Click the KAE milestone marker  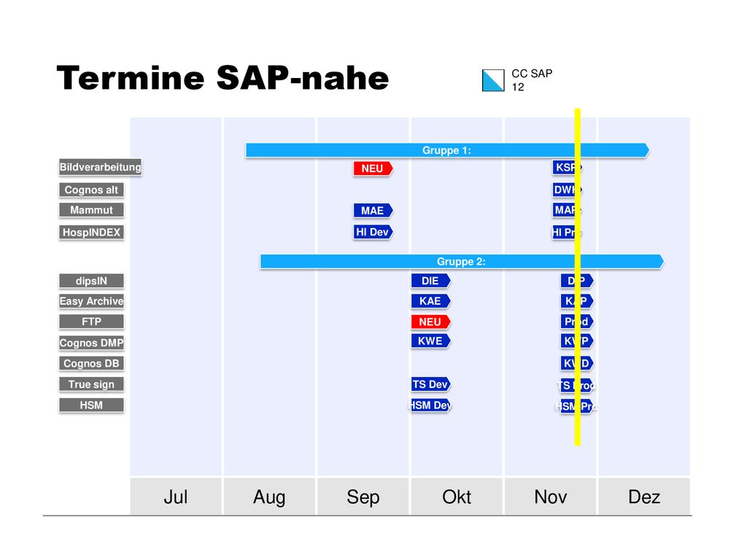click(x=430, y=301)
